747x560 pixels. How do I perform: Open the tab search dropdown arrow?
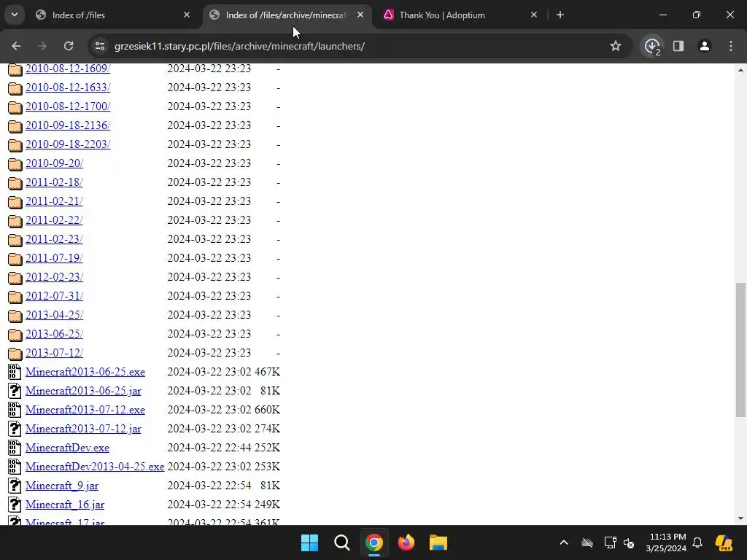tap(15, 15)
